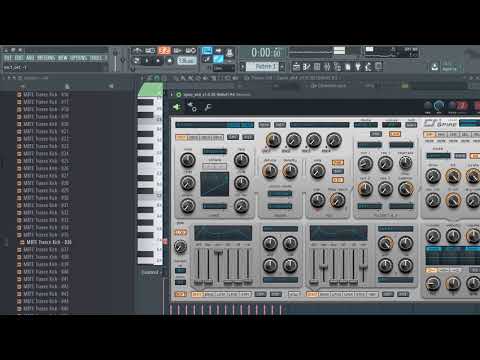The image size is (480, 360).
Task: Open the FILE menu
Action: 8,58
